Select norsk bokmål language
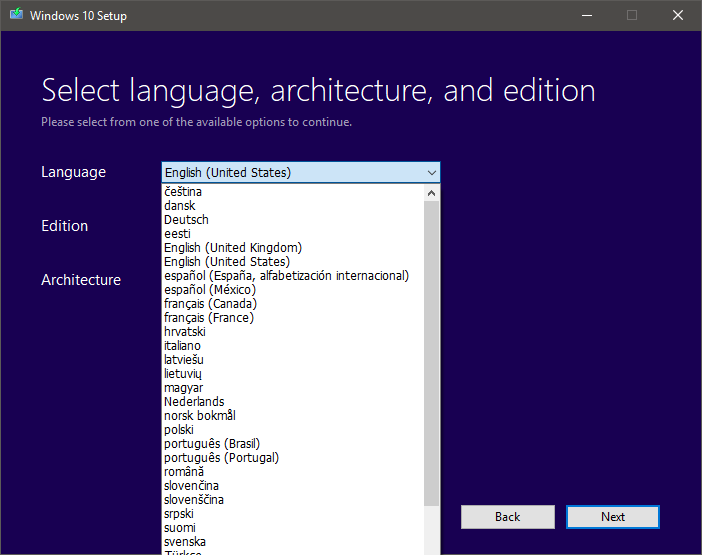702x555 pixels. 293,416
